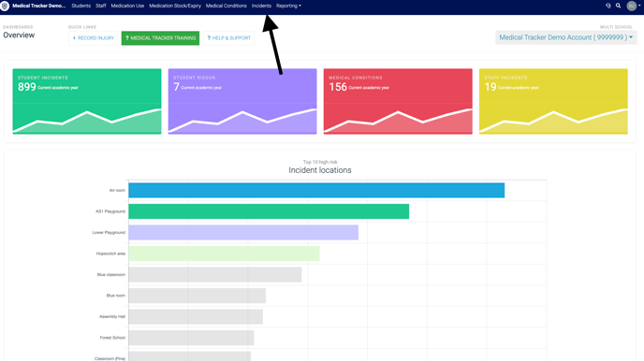Expand the Reporting dropdown menu
This screenshot has height=361, width=644.
tap(288, 6)
